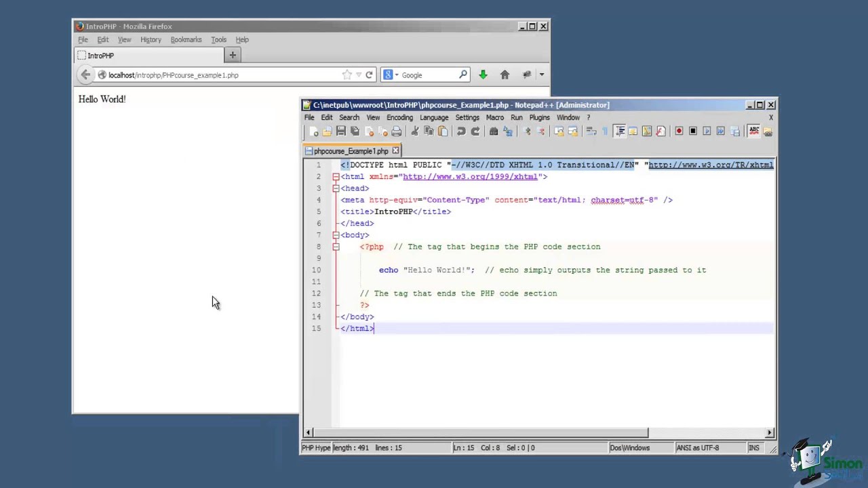The height and width of the screenshot is (488, 868).
Task: Open the Notepad++ Encoding menu
Action: 399,117
